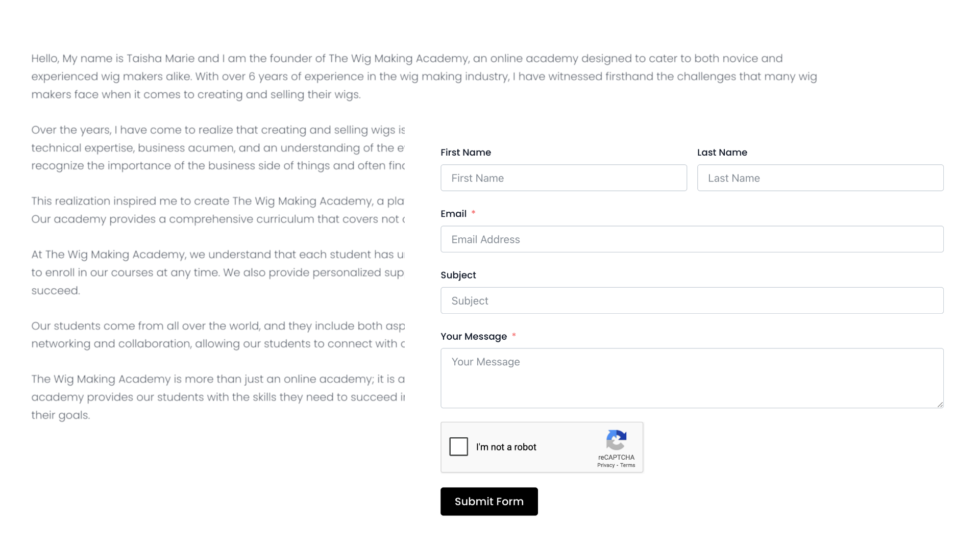Click the Last Name field label
The height and width of the screenshot is (551, 980).
pyautogui.click(x=722, y=153)
